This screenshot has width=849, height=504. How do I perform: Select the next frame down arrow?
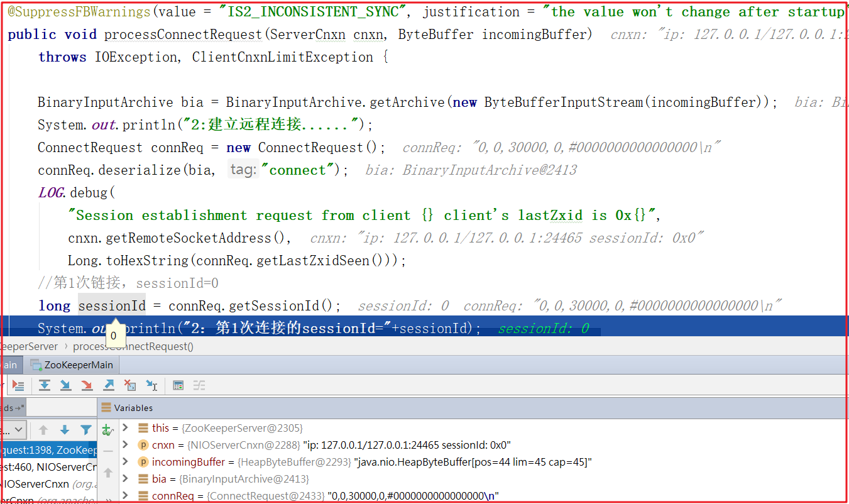click(x=65, y=430)
